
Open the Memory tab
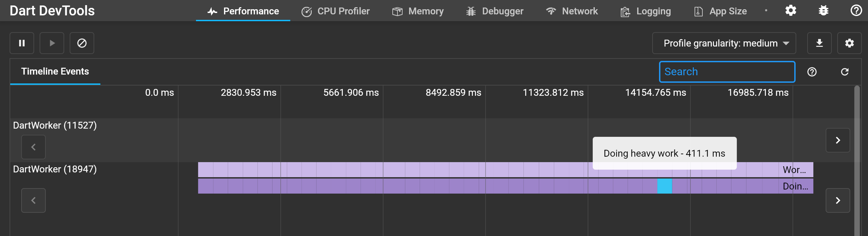pos(418,11)
